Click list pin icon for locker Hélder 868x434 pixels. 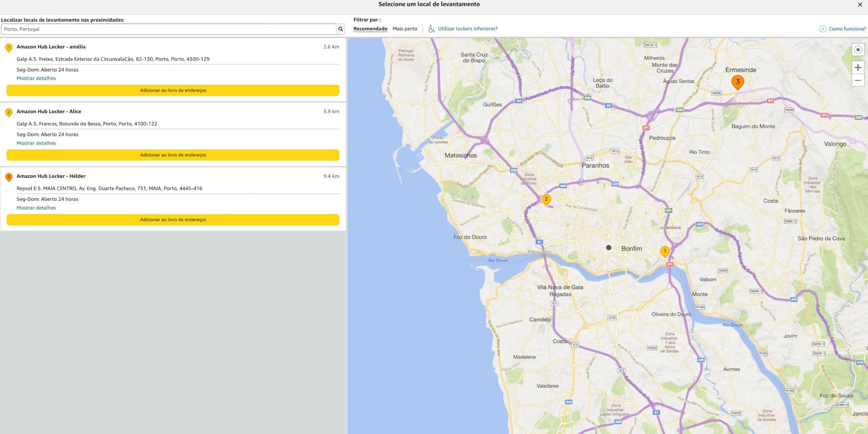[x=9, y=177]
